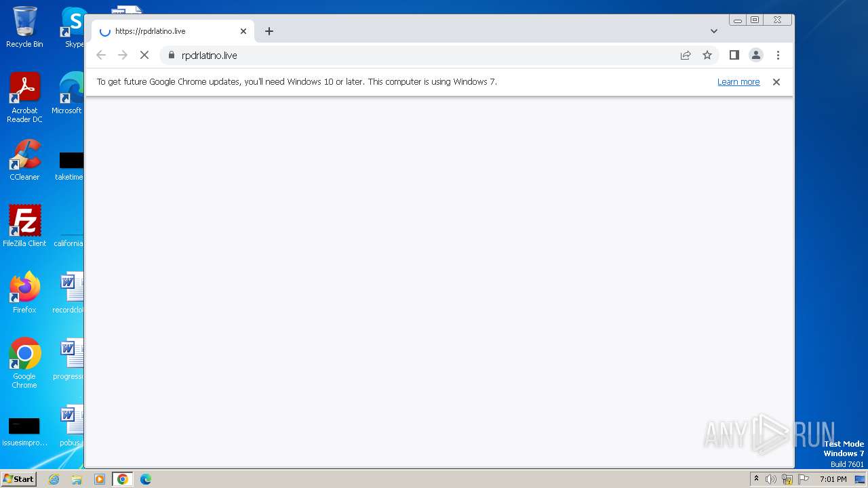868x488 pixels.
Task: Select the taketime desktop file
Action: coord(70,167)
